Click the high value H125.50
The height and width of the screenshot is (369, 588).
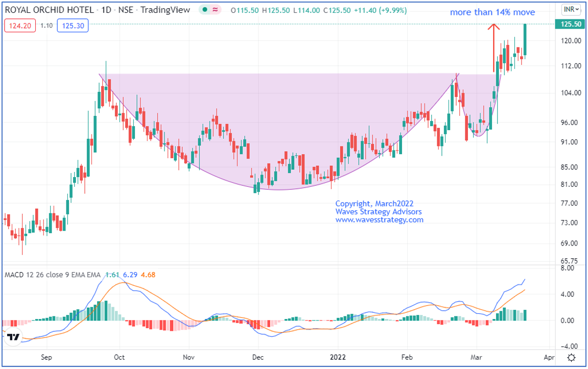[x=276, y=11]
